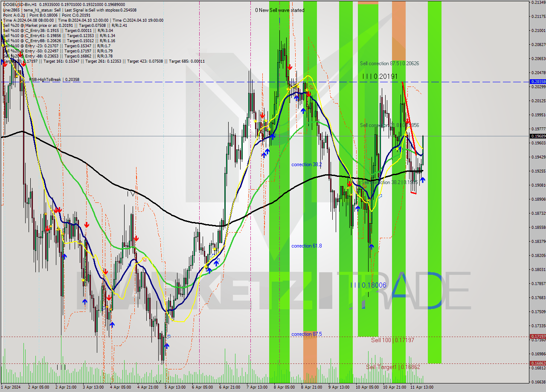Click the 0.16986 price axis value
This screenshot has height=392, width=546.
538,354
